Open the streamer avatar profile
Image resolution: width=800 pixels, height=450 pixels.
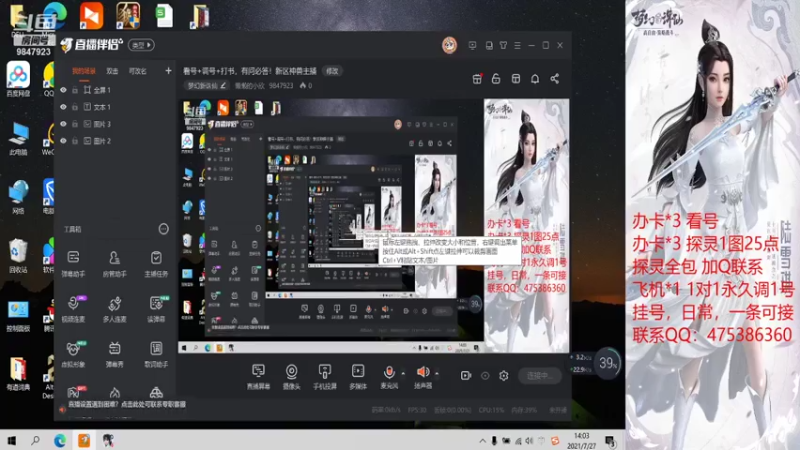pos(449,45)
